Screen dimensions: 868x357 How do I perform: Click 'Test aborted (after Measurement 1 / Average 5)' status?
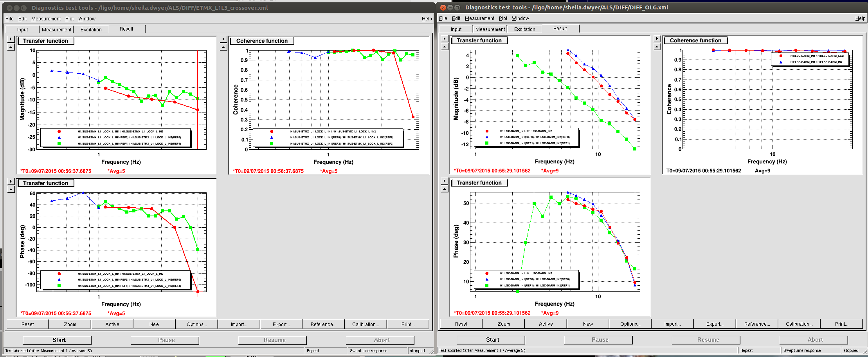pos(49,351)
